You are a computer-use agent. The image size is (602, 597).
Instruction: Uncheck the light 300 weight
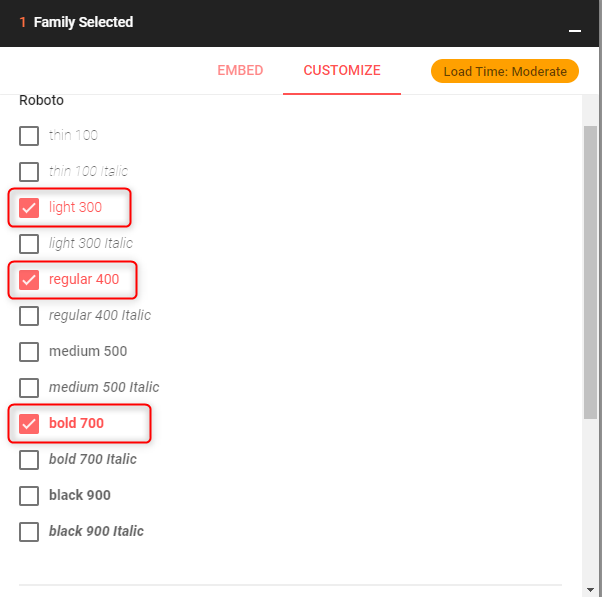coord(29,208)
